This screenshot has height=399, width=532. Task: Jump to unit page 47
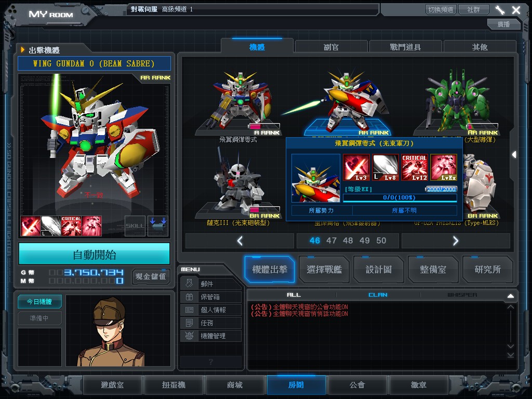tap(331, 241)
